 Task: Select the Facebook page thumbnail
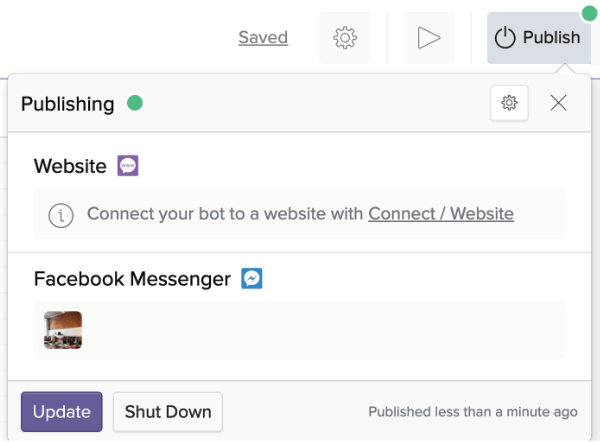(63, 330)
